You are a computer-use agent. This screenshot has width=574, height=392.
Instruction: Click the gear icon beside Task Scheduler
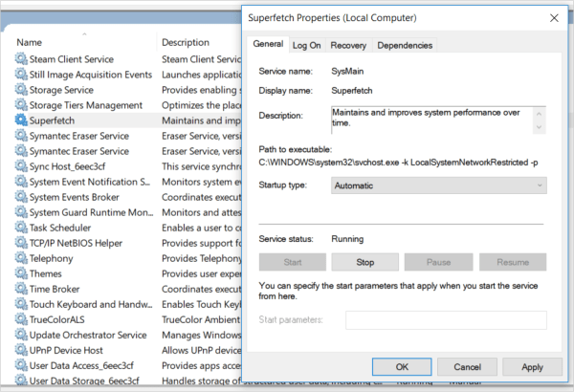(21, 228)
